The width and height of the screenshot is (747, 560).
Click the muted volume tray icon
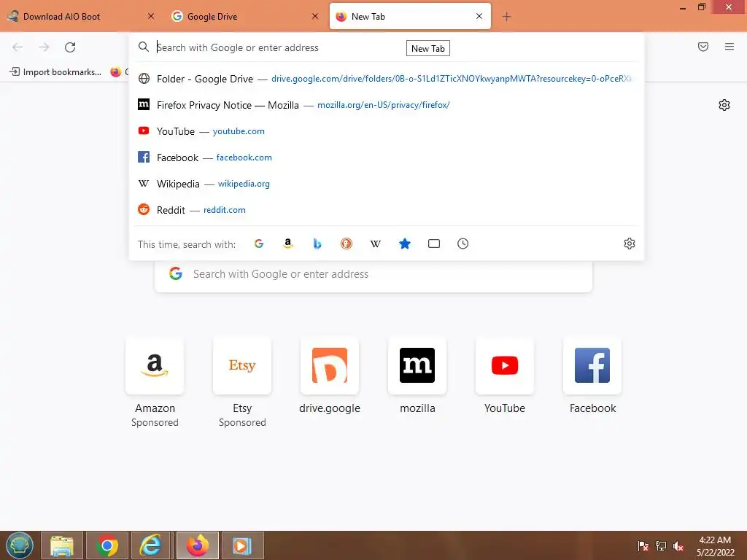678,545
